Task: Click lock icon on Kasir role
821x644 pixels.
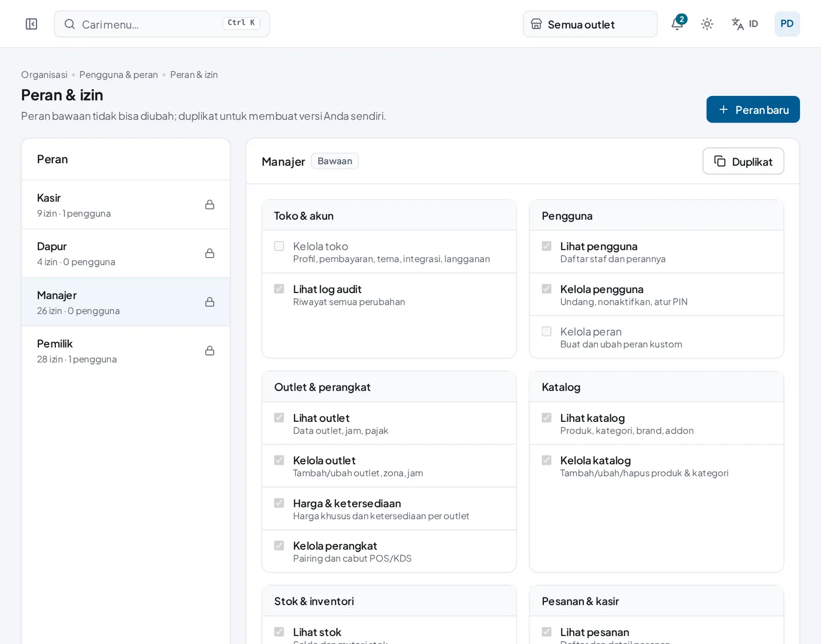Action: pyautogui.click(x=210, y=205)
